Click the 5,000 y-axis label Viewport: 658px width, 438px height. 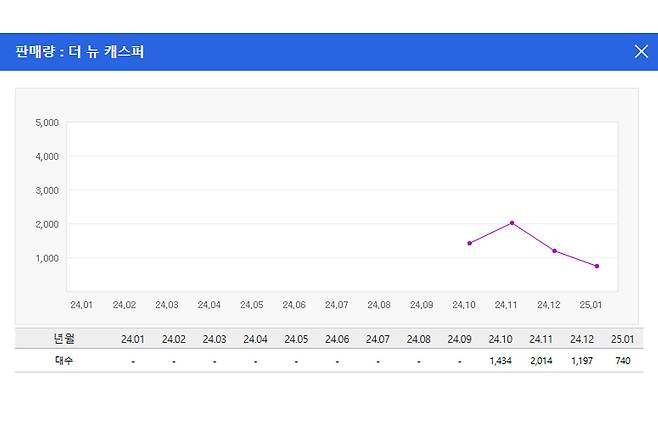tap(47, 123)
